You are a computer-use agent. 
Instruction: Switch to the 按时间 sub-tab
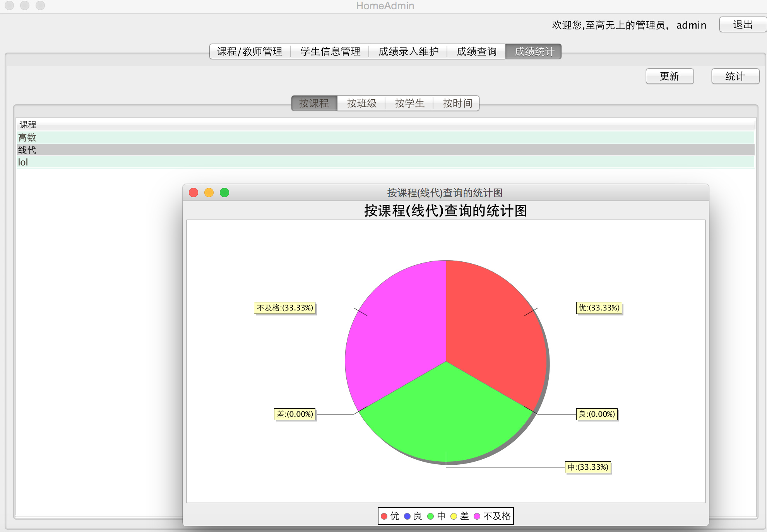(x=457, y=103)
